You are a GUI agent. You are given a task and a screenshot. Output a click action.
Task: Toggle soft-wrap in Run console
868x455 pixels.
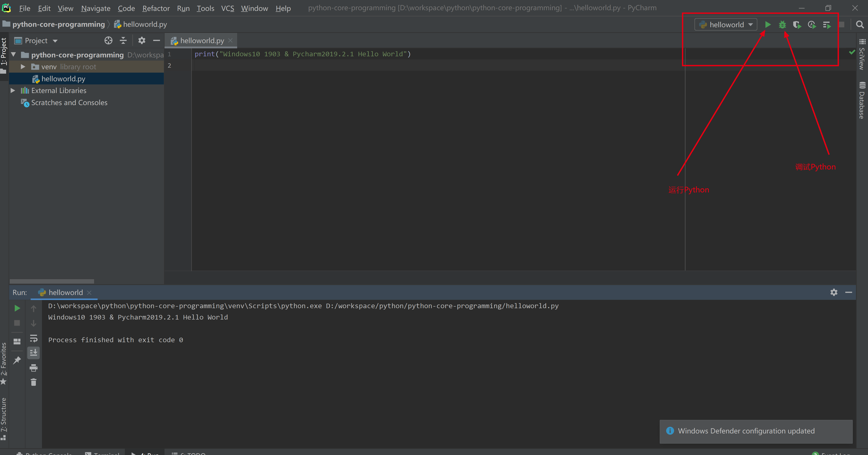(33, 338)
